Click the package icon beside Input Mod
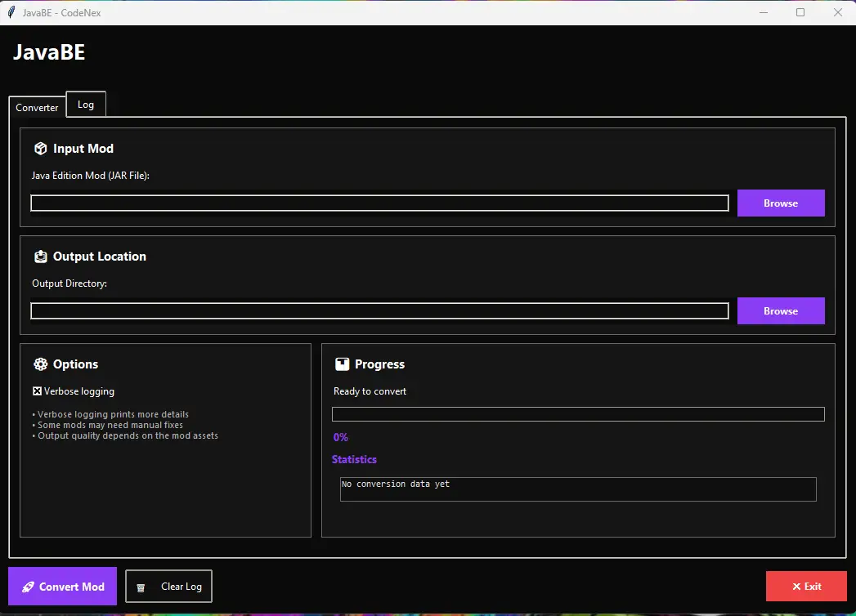Image resolution: width=856 pixels, height=616 pixels. tap(40, 149)
